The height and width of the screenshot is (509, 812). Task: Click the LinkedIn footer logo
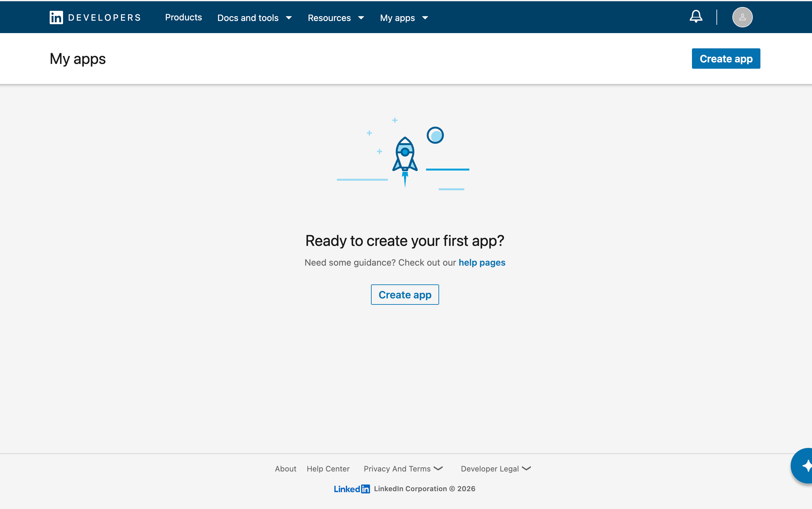coord(352,489)
